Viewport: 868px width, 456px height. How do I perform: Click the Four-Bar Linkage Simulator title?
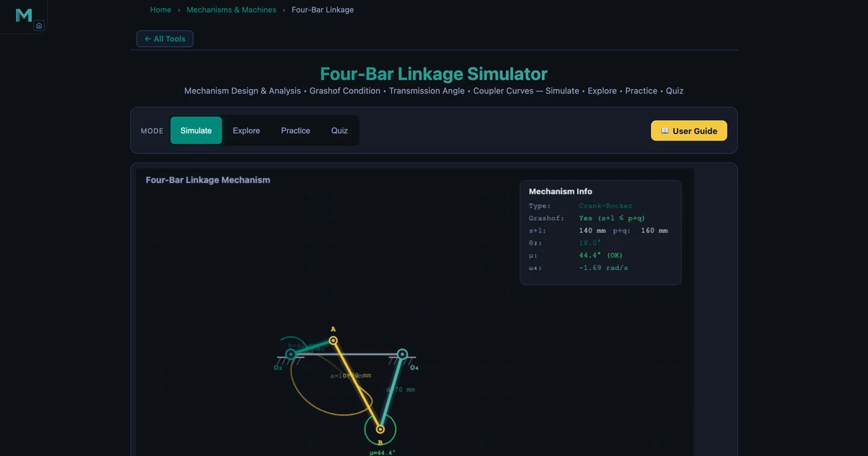click(434, 74)
